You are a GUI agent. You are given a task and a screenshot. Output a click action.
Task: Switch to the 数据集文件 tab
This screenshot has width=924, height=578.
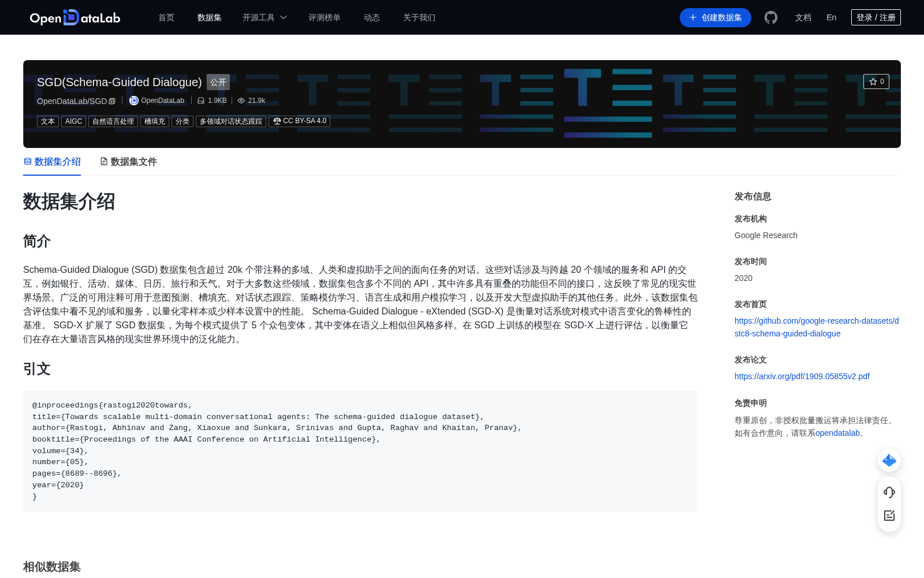tap(128, 162)
